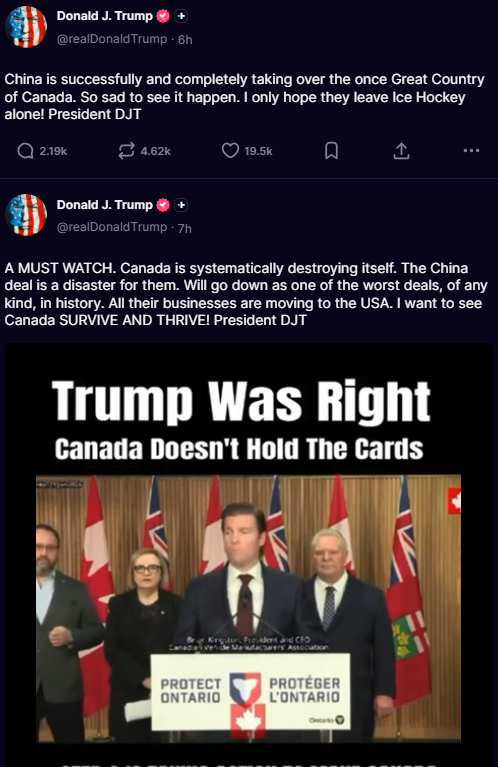The image size is (498, 767).
Task: Bookmark the first Trump post
Action: click(x=331, y=151)
